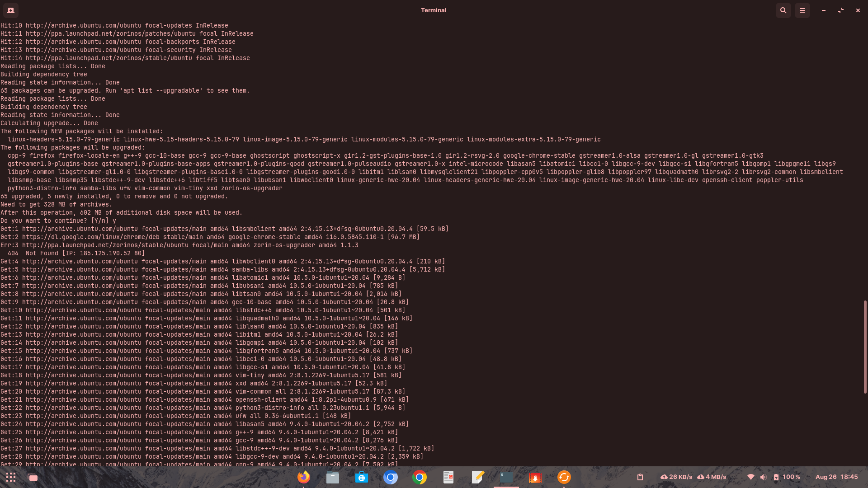Screen dimensions: 868x488
Task: Open the red download app icon
Action: pyautogui.click(x=535, y=477)
